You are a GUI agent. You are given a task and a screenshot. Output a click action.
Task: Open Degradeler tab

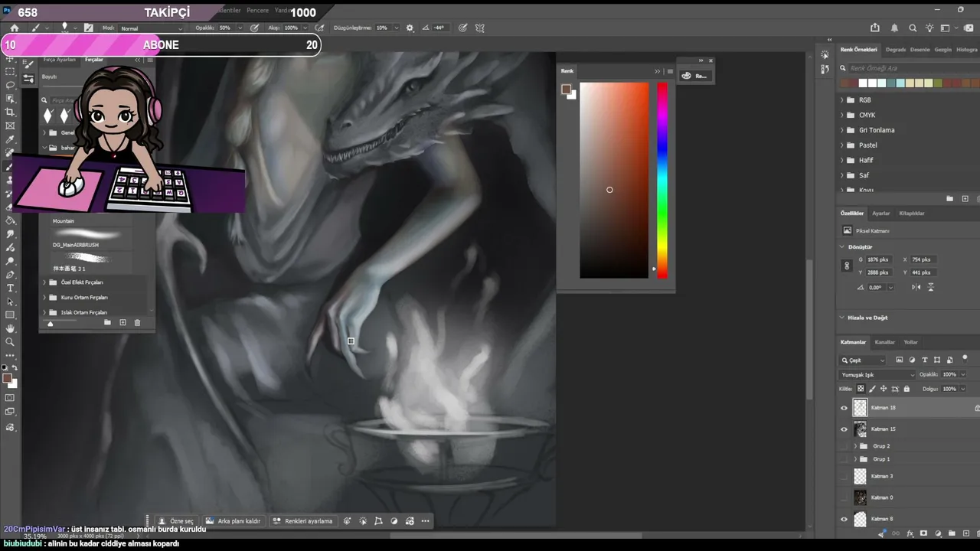[x=896, y=50]
